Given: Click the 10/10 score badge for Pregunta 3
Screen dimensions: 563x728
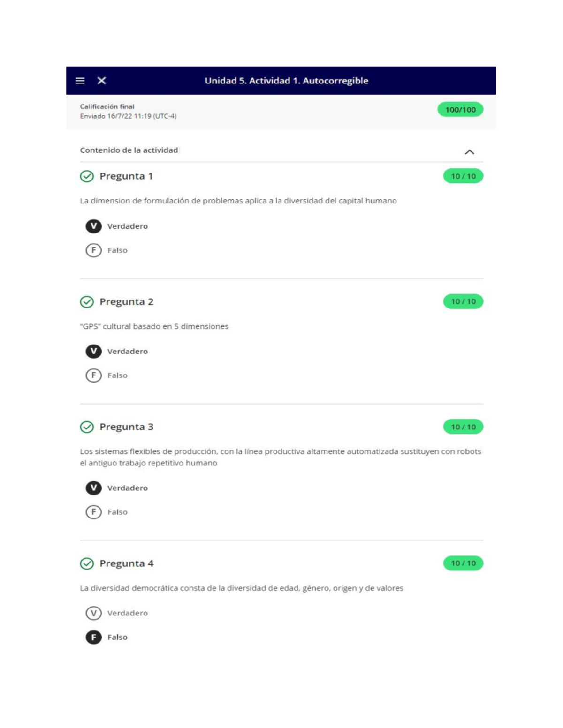Looking at the screenshot, I should pyautogui.click(x=463, y=427).
